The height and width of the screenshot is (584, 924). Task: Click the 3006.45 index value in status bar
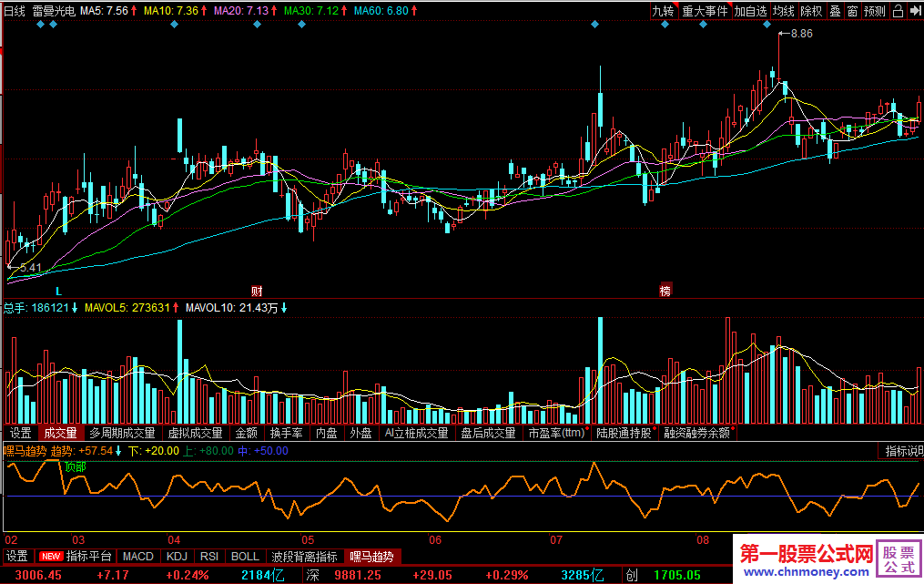coord(38,575)
